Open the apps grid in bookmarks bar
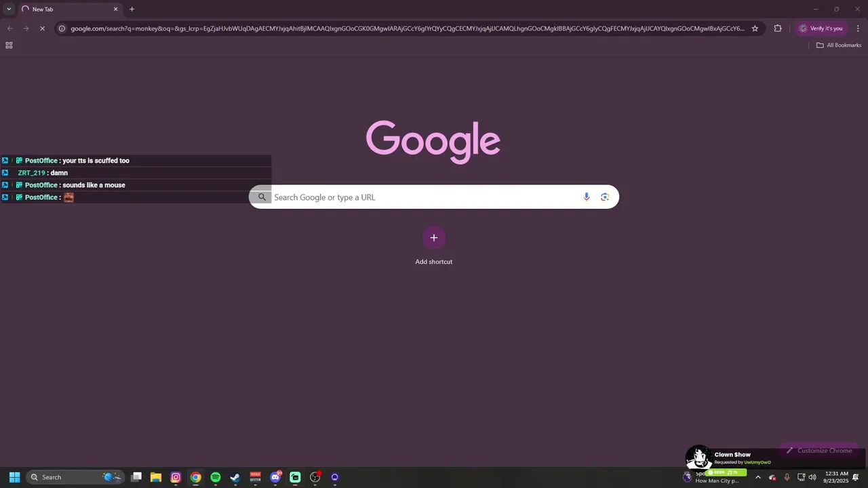The height and width of the screenshot is (488, 868). 9,45
